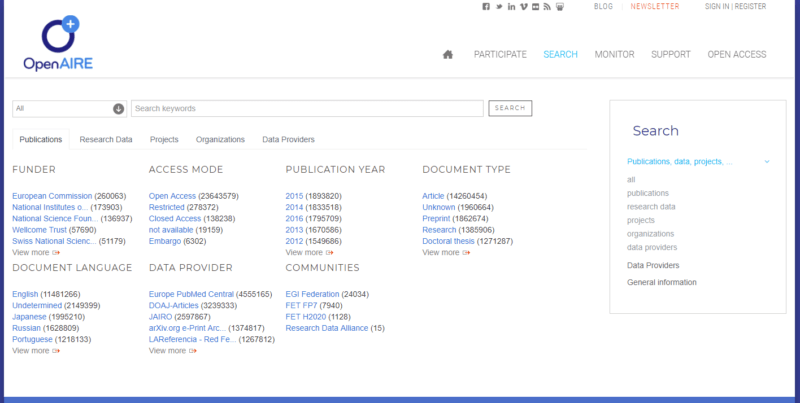The image size is (800, 403).
Task: Filter by European Commission funder
Action: [52, 196]
